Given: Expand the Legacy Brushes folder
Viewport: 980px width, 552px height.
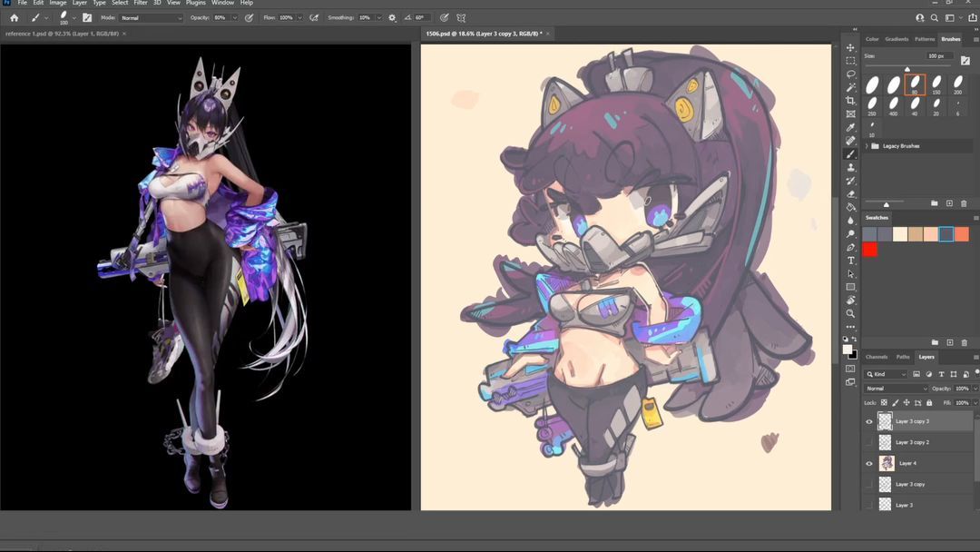Looking at the screenshot, I should 867,146.
